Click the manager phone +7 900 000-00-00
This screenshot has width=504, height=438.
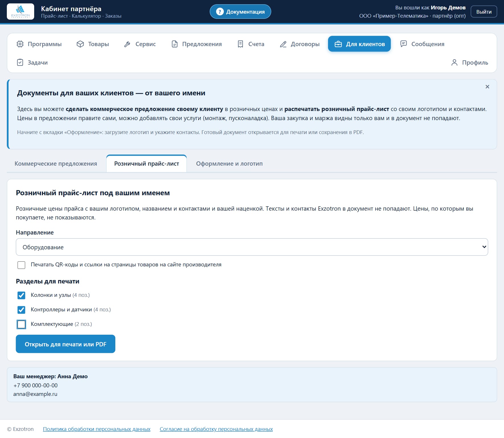[x=36, y=385]
